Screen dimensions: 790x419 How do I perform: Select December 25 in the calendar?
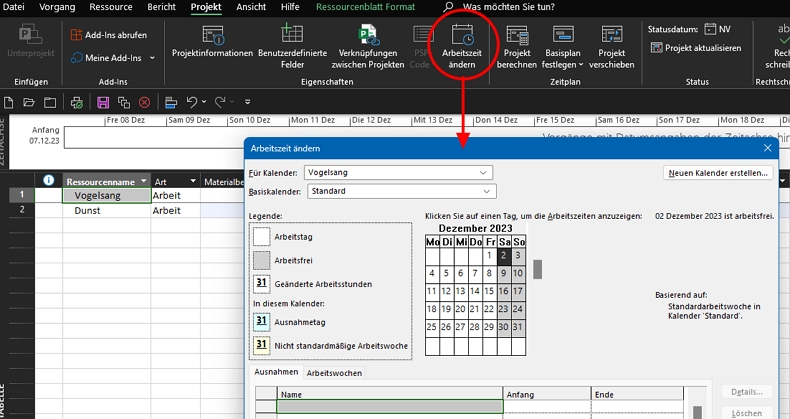(432, 327)
